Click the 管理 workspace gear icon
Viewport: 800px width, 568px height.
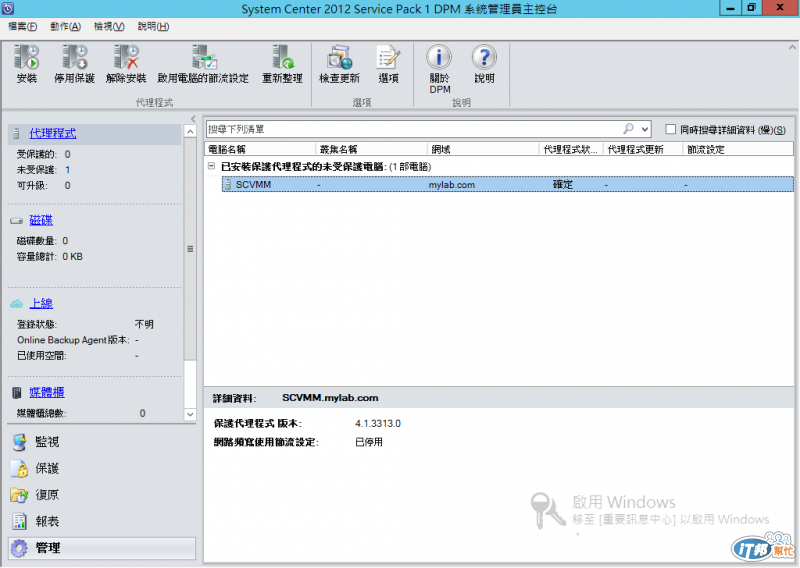click(x=19, y=548)
